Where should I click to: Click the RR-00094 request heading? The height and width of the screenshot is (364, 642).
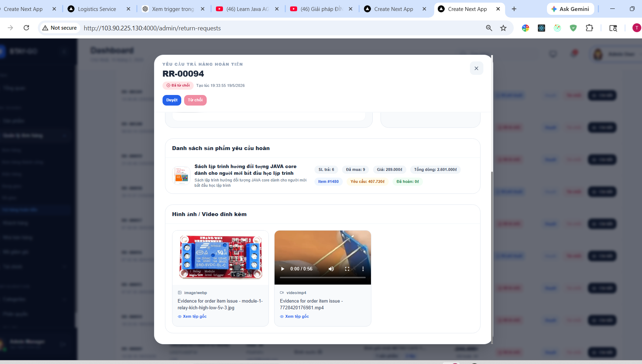pyautogui.click(x=183, y=74)
